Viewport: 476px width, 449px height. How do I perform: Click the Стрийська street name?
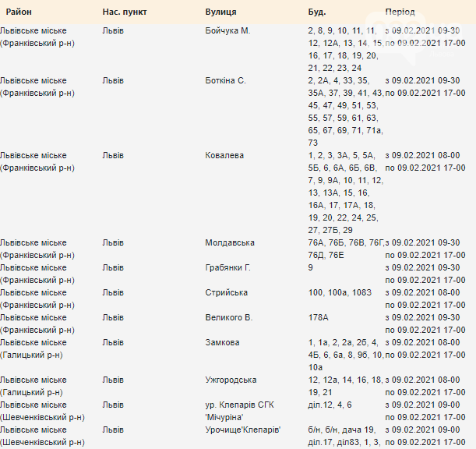point(227,292)
